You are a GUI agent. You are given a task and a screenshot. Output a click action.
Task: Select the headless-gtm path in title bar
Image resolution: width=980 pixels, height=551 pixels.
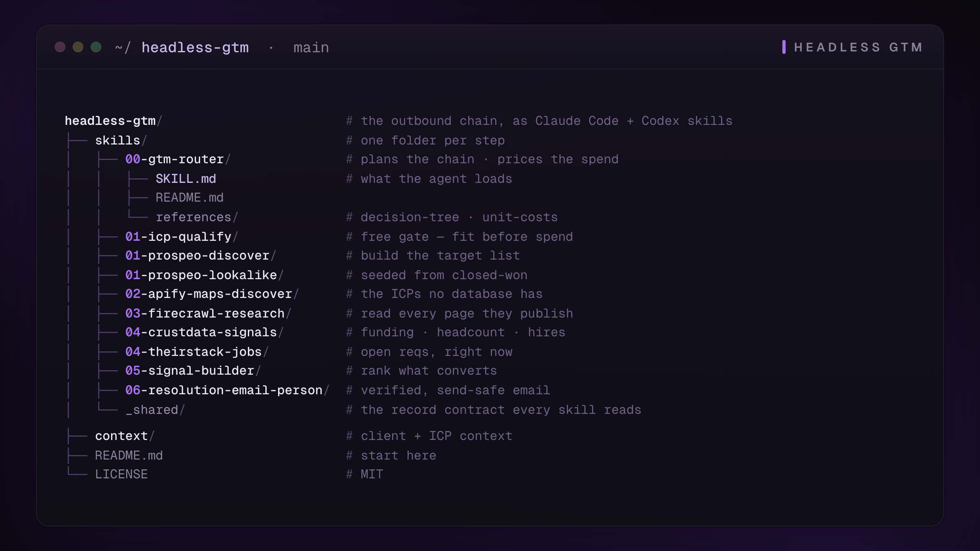195,48
